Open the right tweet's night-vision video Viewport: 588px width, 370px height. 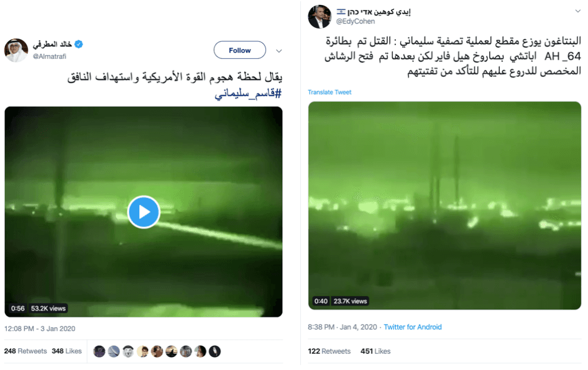[x=444, y=205]
